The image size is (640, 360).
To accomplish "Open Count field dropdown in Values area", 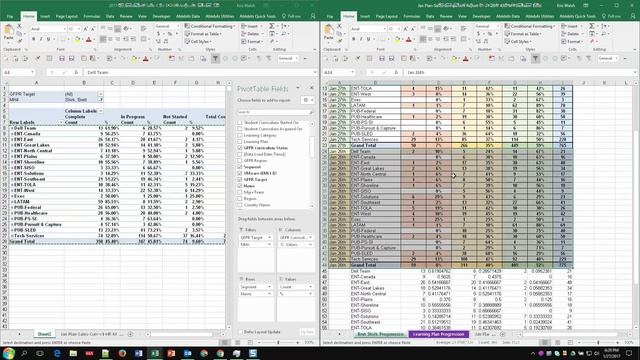I will point(310,287).
